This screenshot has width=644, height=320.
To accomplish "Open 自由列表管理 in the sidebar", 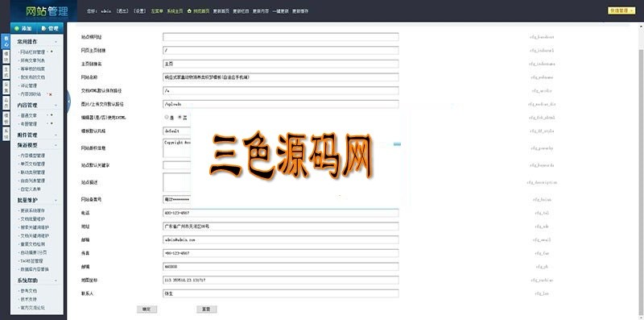I will click(32, 181).
